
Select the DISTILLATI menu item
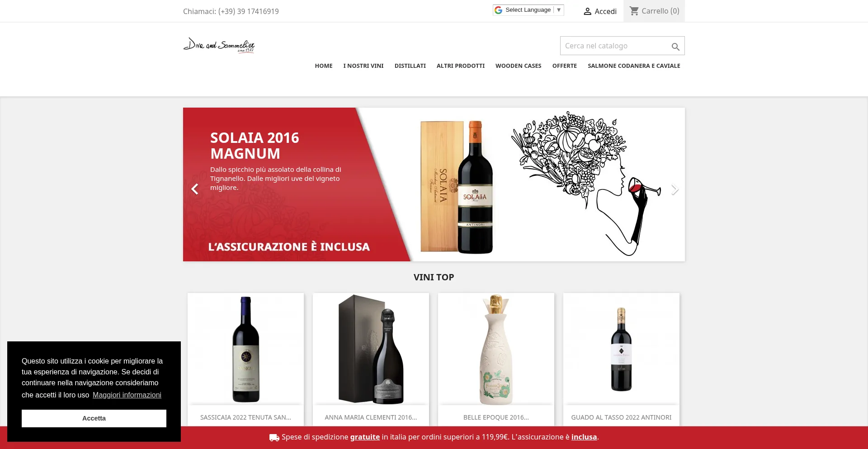(x=410, y=66)
